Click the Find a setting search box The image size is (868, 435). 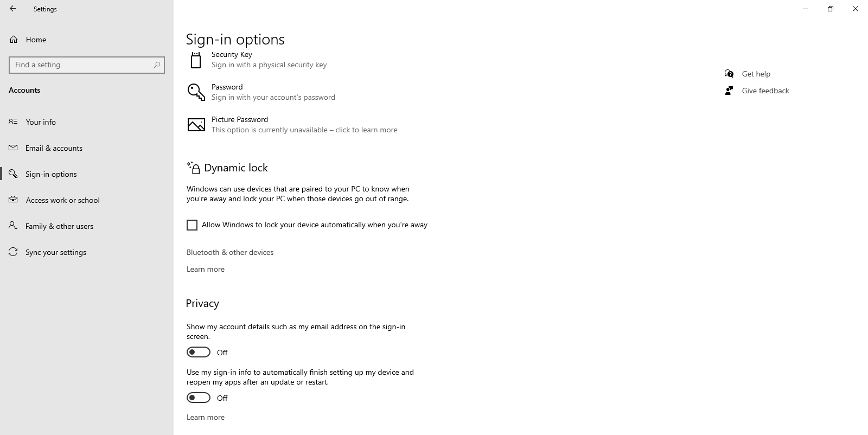tap(81, 65)
